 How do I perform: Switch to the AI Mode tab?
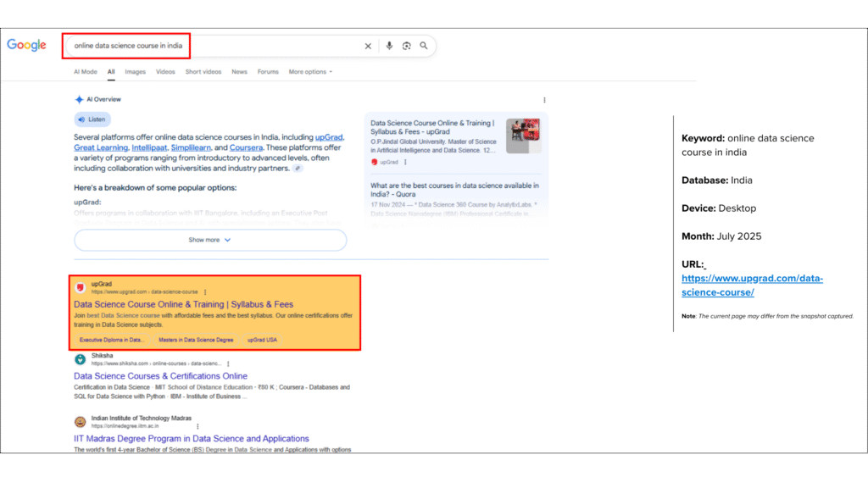point(86,72)
